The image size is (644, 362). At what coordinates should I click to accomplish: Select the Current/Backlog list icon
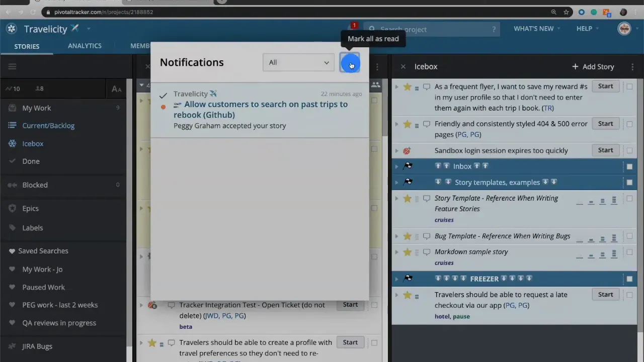click(x=12, y=125)
